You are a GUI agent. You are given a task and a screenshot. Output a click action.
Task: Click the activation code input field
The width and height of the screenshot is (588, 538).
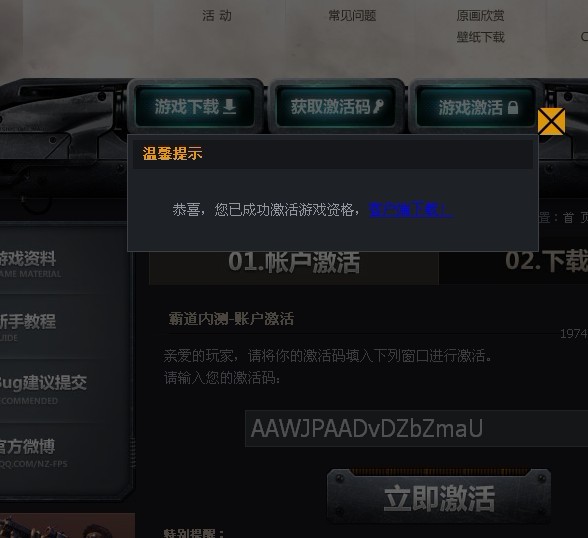[416, 428]
